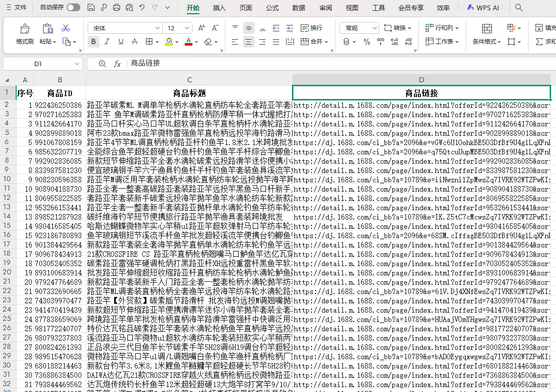Open the 文件 file menu
This screenshot has width=556, height=392.
pos(16,7)
